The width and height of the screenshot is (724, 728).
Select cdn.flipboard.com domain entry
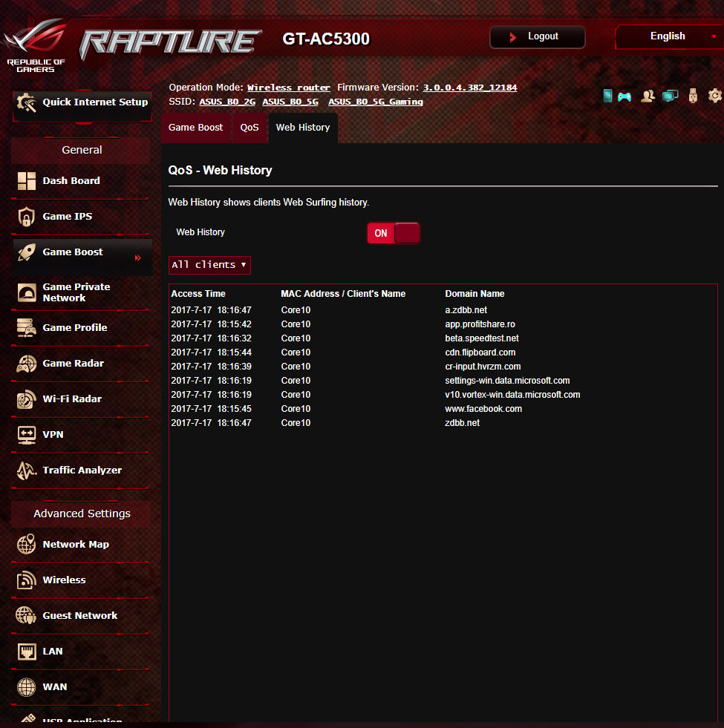480,352
